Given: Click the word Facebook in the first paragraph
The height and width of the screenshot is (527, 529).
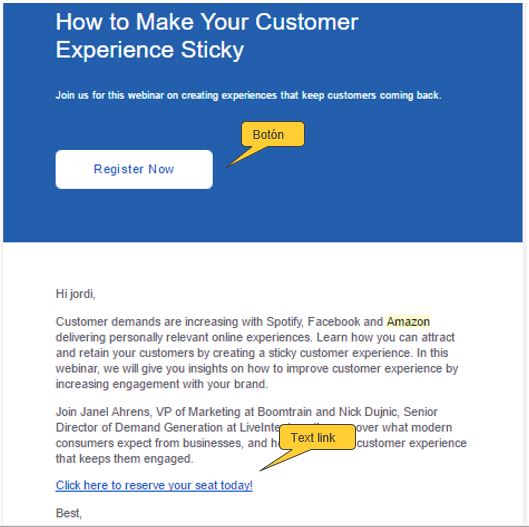Looking at the screenshot, I should click(x=334, y=322).
